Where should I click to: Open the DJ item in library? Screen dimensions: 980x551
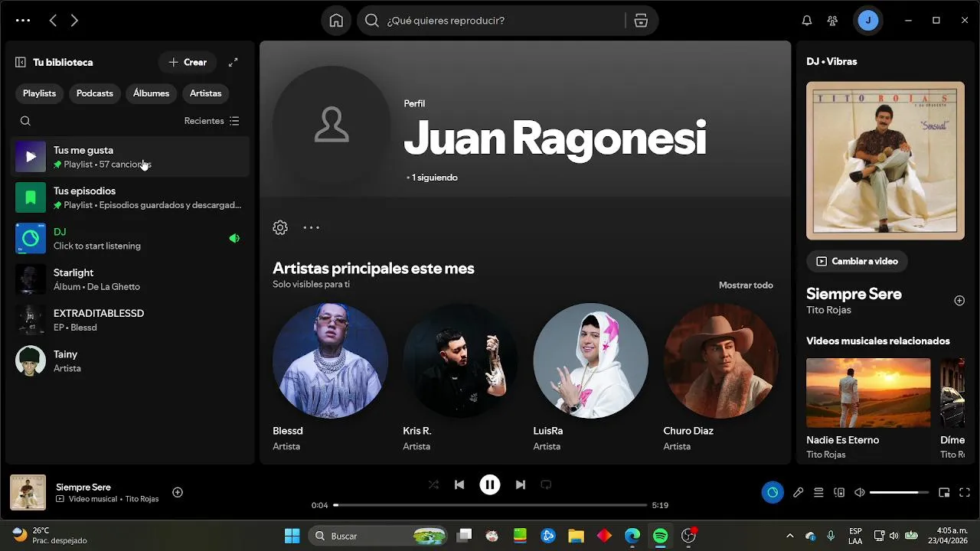(x=130, y=238)
